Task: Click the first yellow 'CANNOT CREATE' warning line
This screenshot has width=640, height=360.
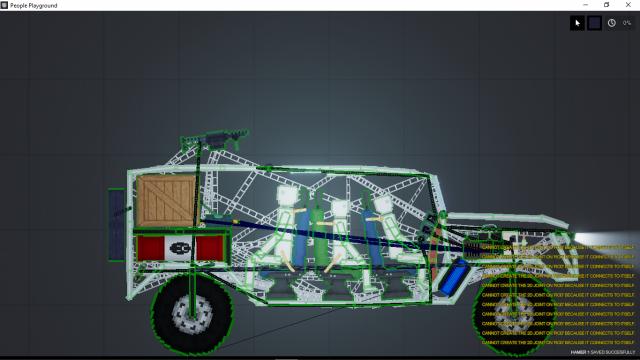Action: point(558,247)
